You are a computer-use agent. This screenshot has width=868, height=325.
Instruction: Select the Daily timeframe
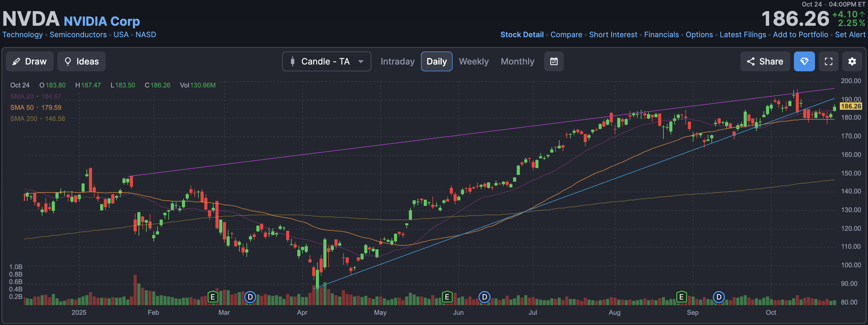436,61
